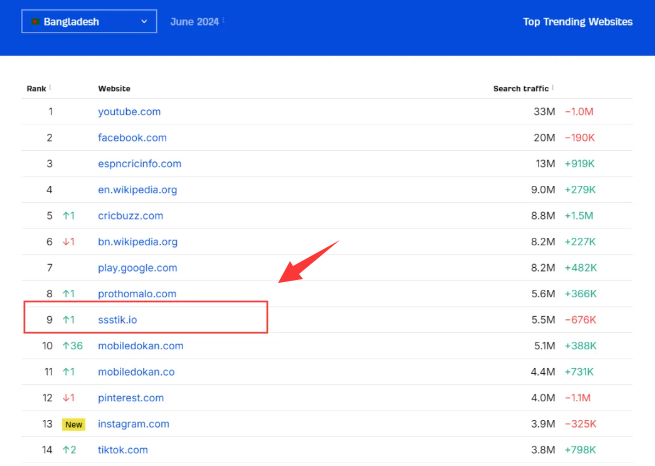Viewport: 655px width, 466px height.
Task: Click the info icon beside Search traffic
Action: coord(554,88)
